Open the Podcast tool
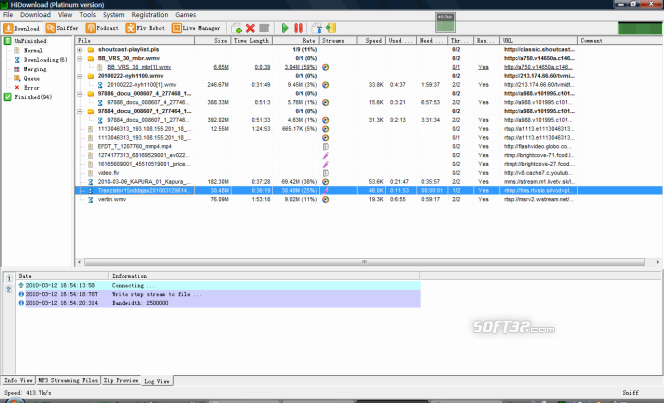664x403 pixels. click(102, 28)
